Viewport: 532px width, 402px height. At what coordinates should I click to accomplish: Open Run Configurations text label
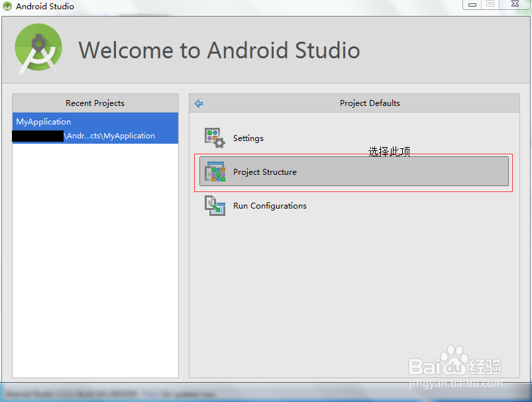pyautogui.click(x=270, y=206)
